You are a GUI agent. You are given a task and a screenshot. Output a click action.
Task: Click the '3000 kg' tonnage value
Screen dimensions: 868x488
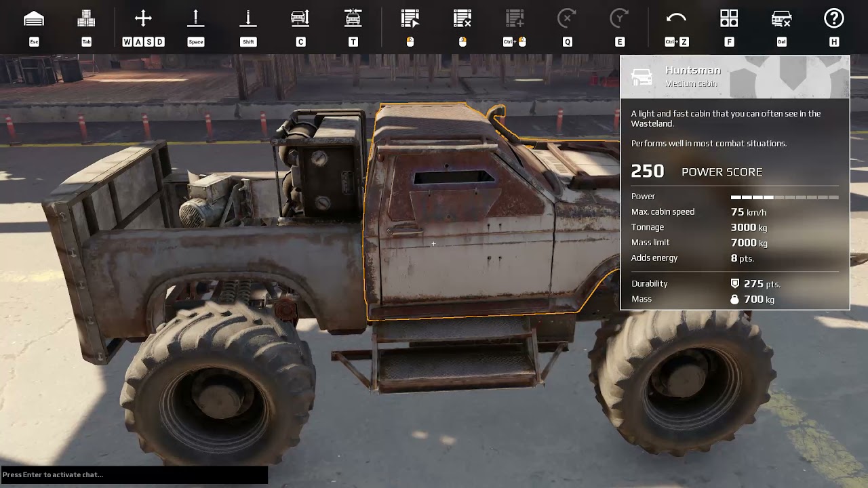point(749,228)
